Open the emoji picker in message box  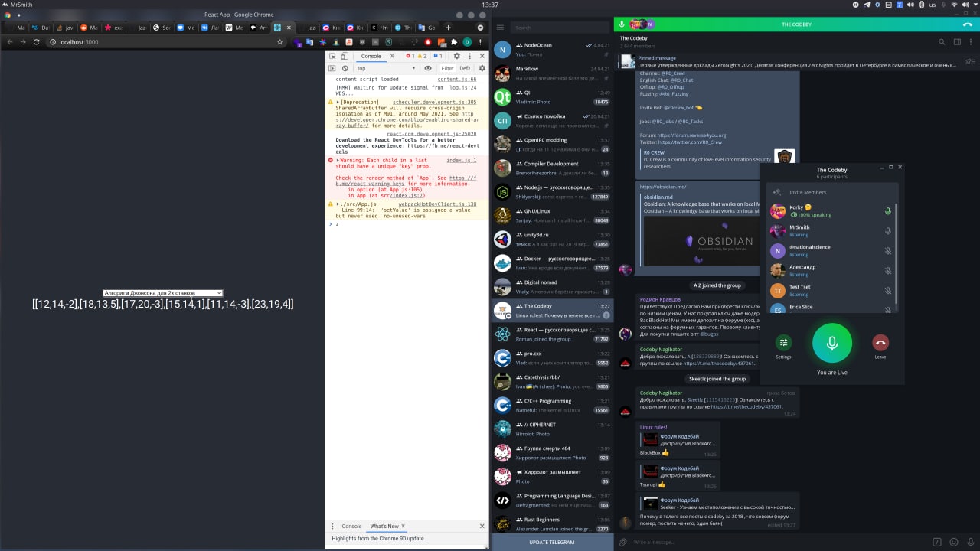953,542
